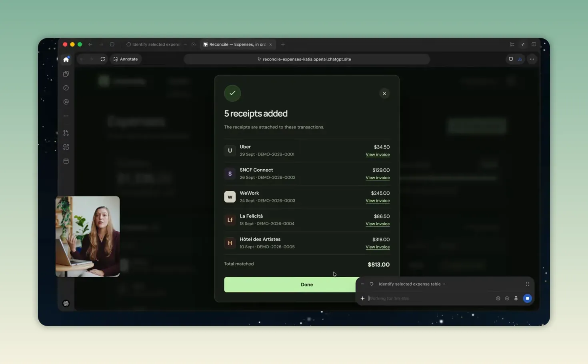Expand the 'Identify selected expense table' dropdown
This screenshot has height=364, width=588.
click(412, 284)
